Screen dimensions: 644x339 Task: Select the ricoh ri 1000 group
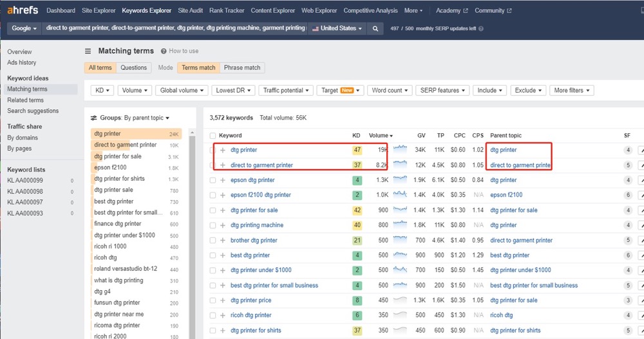pos(136,246)
